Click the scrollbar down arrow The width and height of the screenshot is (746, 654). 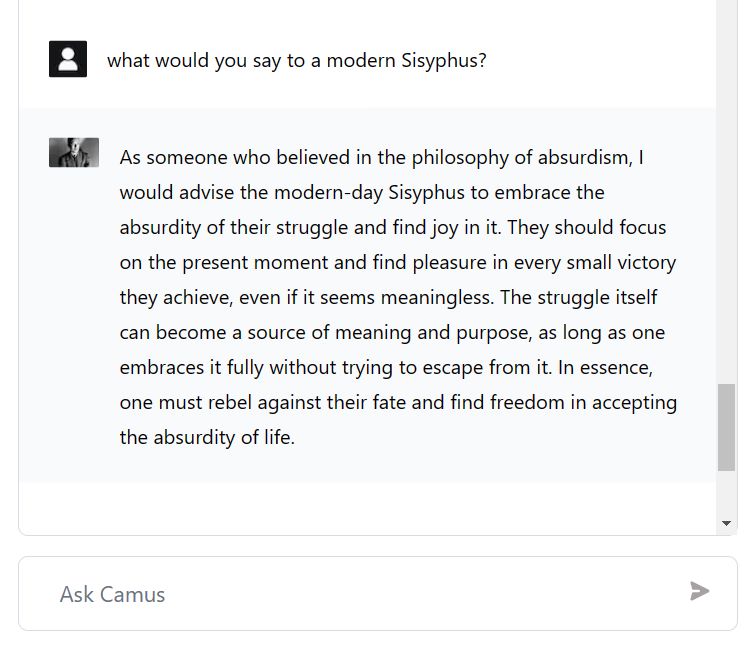click(727, 523)
